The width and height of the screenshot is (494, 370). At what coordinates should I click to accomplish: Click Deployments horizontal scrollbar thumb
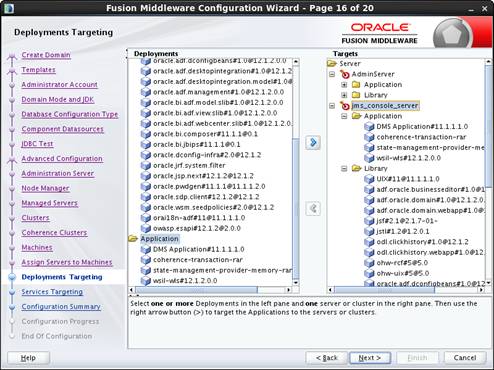196,290
